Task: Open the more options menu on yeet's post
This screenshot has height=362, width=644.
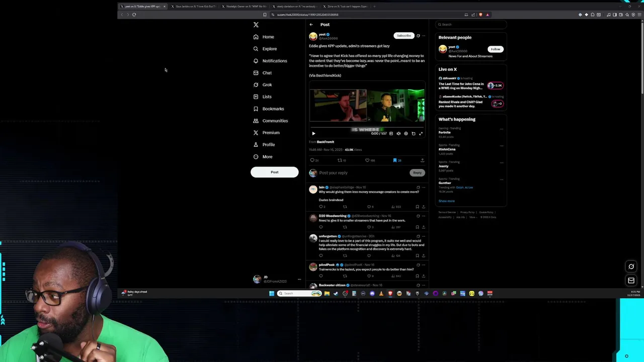Action: [x=424, y=36]
